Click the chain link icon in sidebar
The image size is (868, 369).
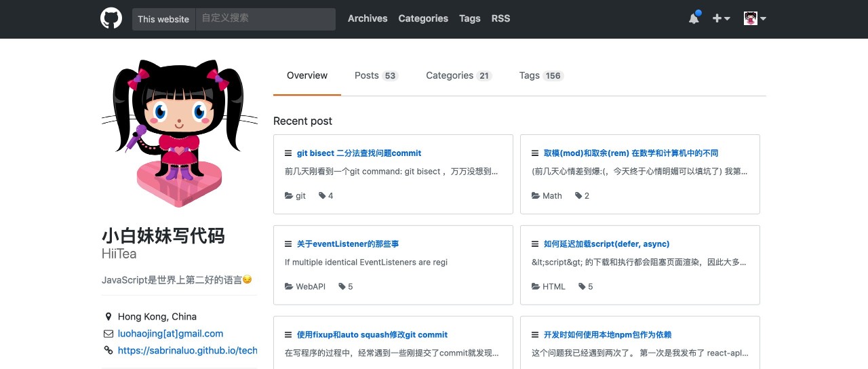(108, 351)
